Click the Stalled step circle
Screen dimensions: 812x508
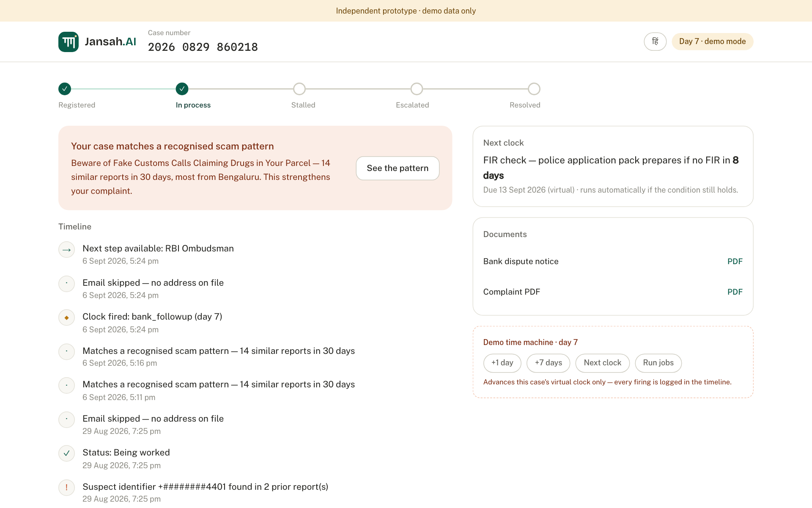pos(299,89)
